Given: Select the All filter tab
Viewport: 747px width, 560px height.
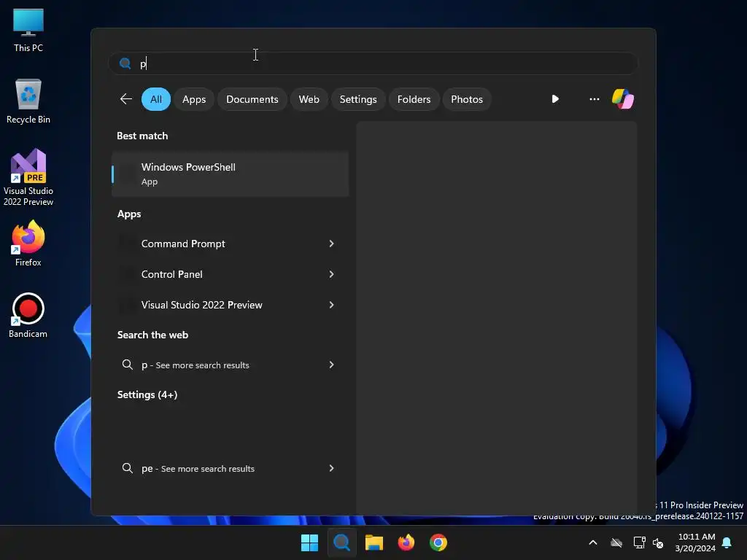Looking at the screenshot, I should click(156, 99).
